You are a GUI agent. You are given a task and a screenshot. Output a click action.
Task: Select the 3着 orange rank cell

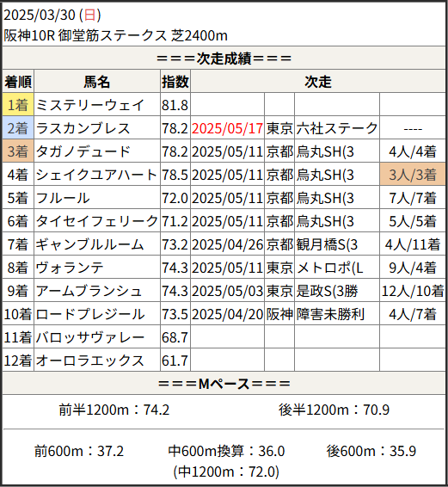[x=18, y=151]
